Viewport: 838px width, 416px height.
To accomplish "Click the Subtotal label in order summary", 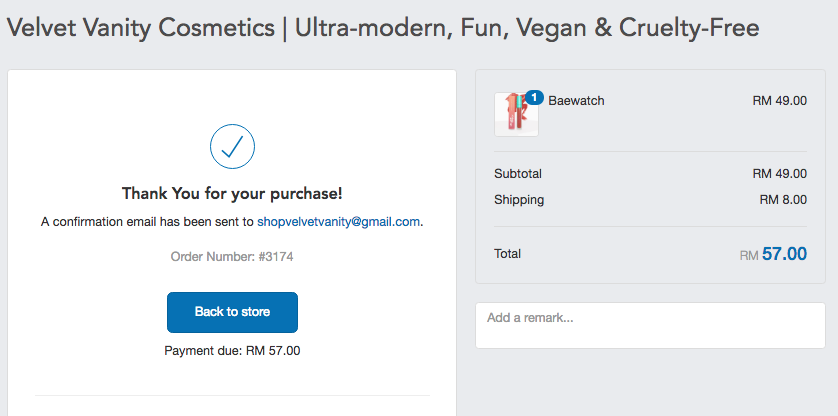I will pyautogui.click(x=518, y=174).
